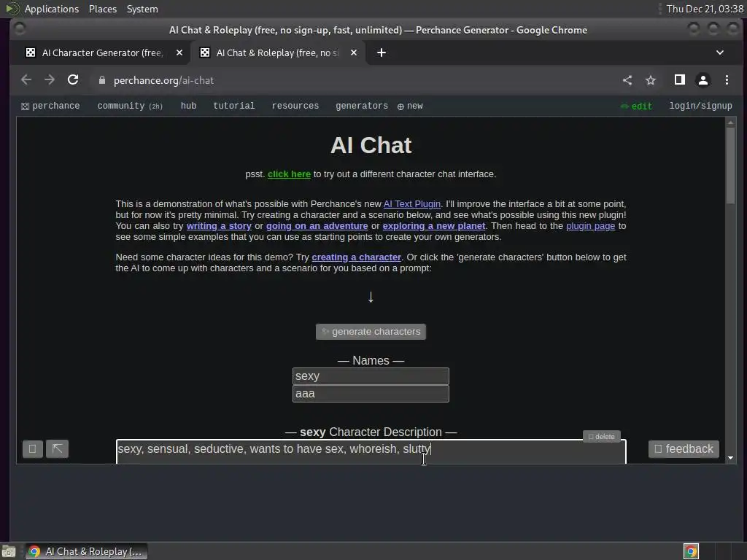The width and height of the screenshot is (747, 560).
Task: Focus the second name field 'aaa'
Action: click(371, 394)
